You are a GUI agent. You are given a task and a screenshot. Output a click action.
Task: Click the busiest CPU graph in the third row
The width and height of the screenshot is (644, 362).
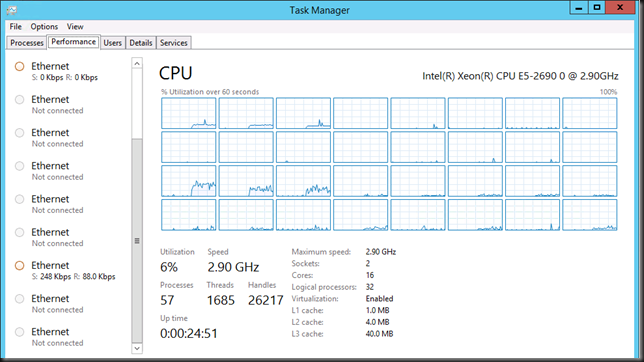click(x=189, y=181)
